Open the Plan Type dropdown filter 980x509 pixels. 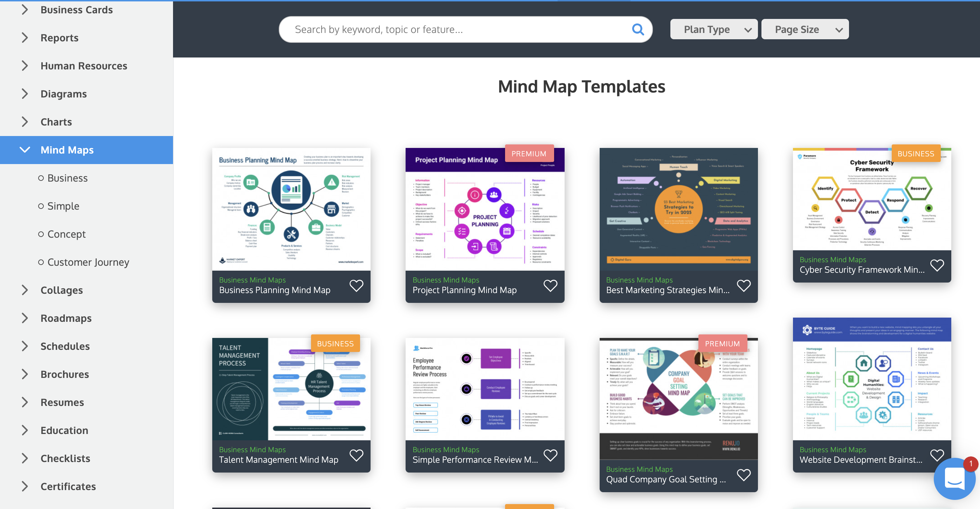click(x=712, y=29)
